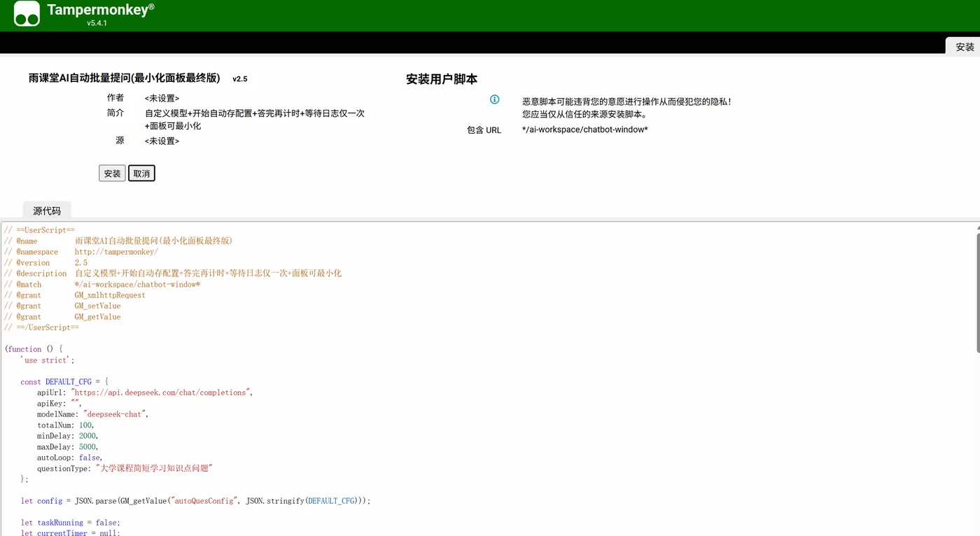Click the const DEFAULT_CFG code line
The height and width of the screenshot is (536, 980).
(64, 382)
